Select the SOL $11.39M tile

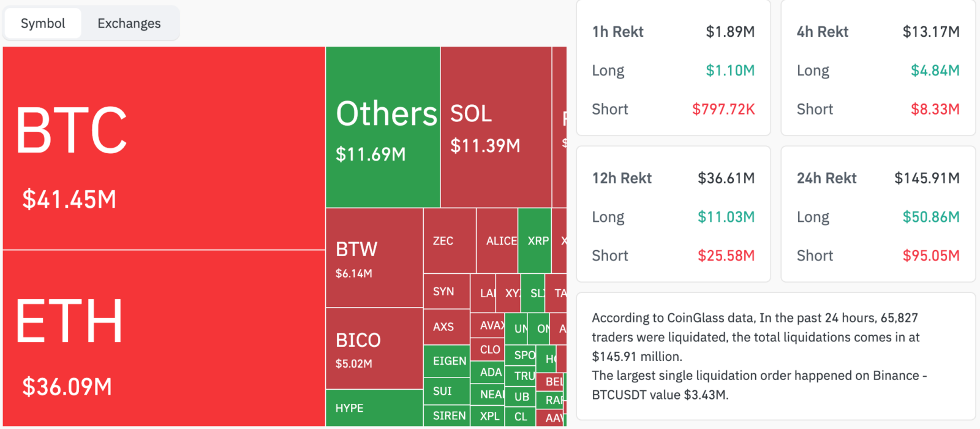coord(496,127)
